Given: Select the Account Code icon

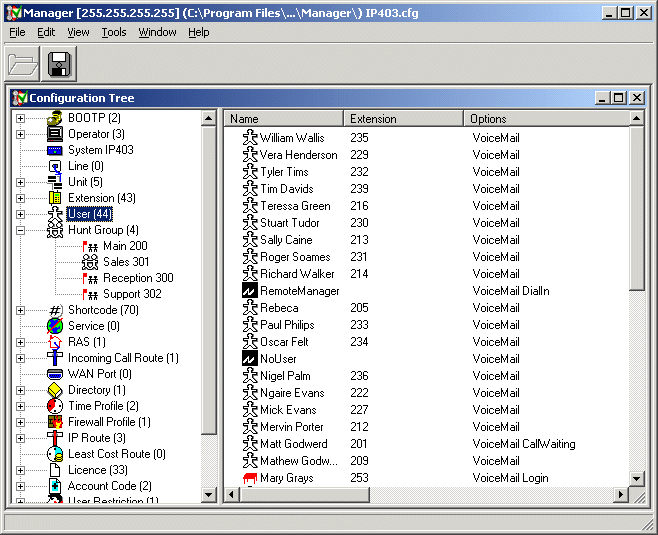Looking at the screenshot, I should click(55, 486).
